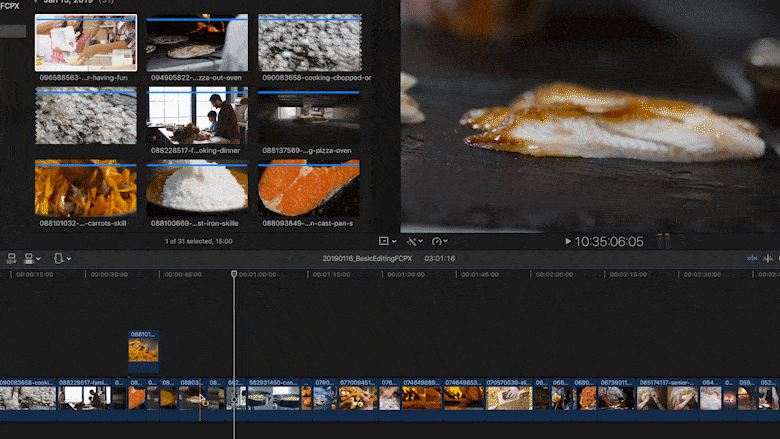Select browser clip 090083658 cooking-chopped
The height and width of the screenshot is (439, 780).
309,43
